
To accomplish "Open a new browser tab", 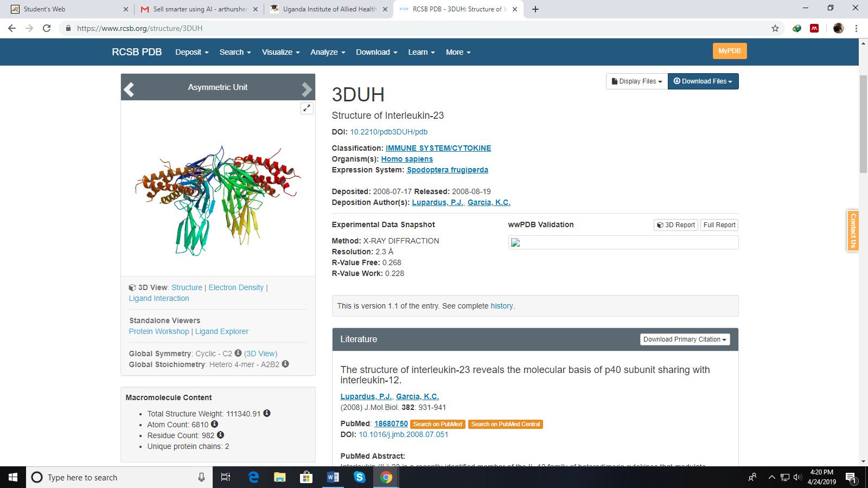I will tap(535, 9).
